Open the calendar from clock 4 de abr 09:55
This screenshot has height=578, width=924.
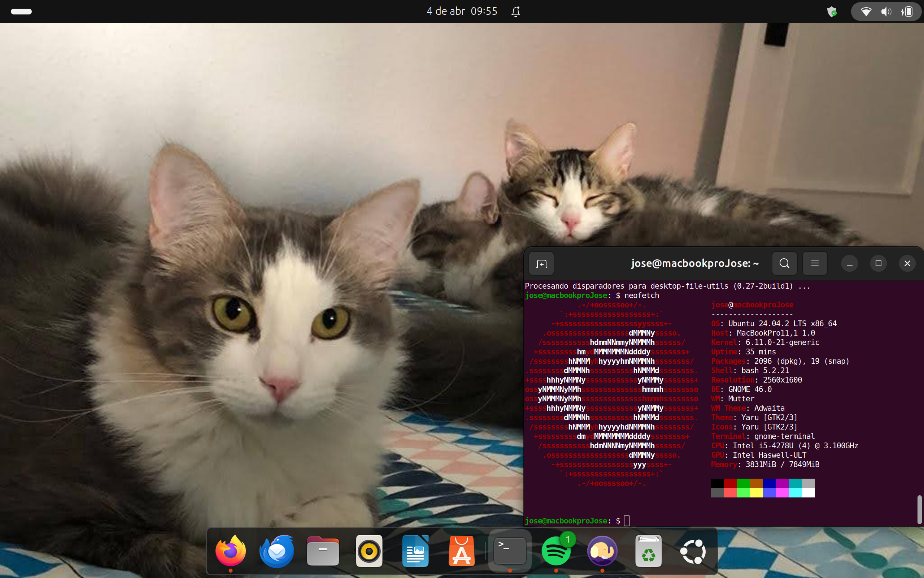point(462,12)
